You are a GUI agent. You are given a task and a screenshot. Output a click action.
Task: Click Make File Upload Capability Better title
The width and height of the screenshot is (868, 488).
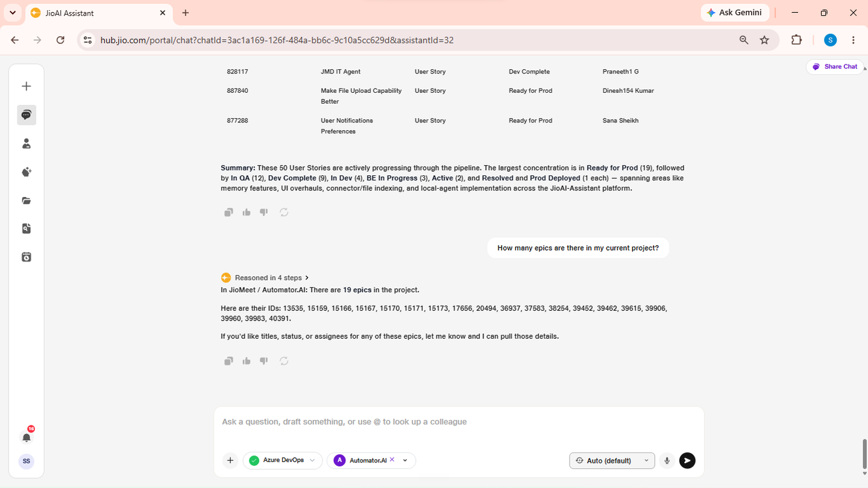(361, 96)
